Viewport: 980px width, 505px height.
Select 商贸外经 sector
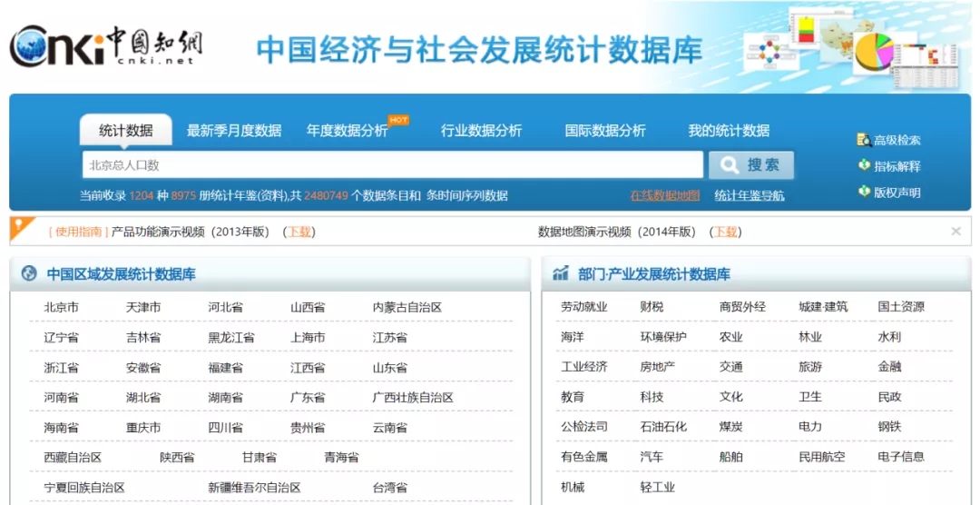pos(742,307)
